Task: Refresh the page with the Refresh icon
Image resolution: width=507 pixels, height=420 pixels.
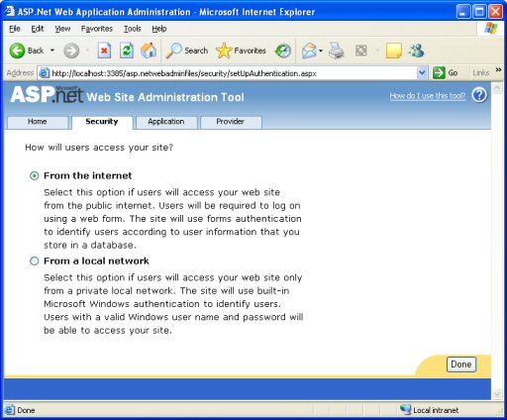Action: 127,51
